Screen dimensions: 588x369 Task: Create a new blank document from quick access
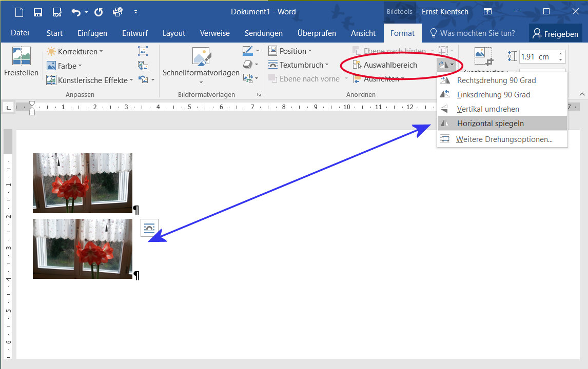pos(19,12)
